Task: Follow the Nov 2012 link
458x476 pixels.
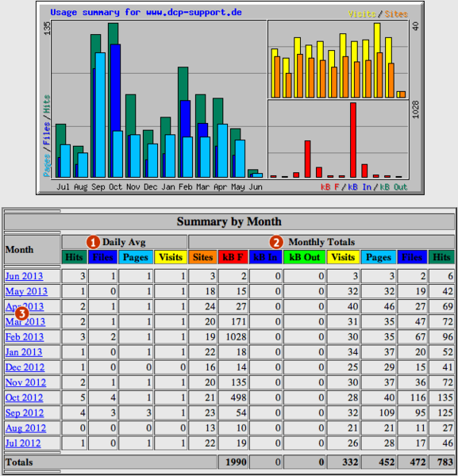Action: (x=26, y=382)
